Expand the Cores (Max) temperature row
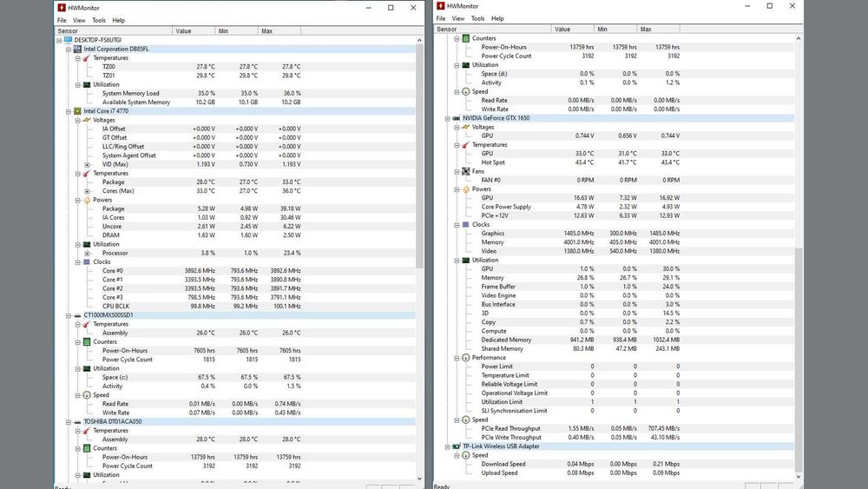The height and width of the screenshot is (489, 868). click(x=87, y=191)
